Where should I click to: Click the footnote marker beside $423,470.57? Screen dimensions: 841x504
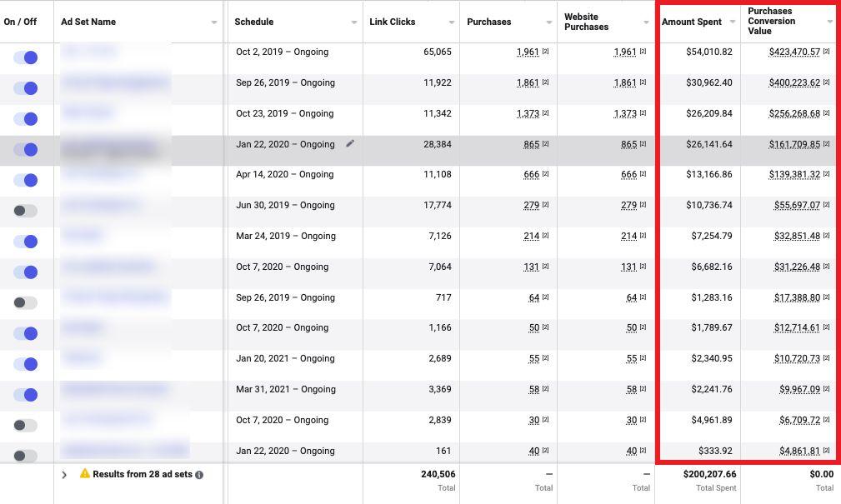click(x=826, y=52)
